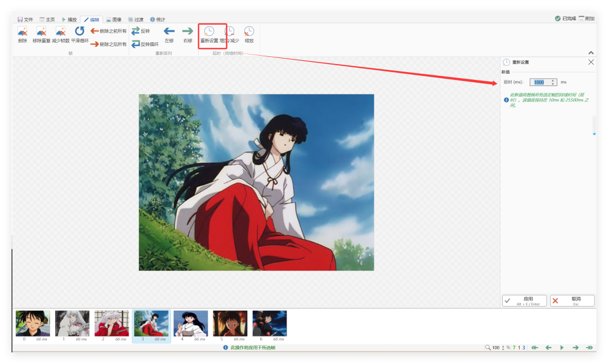
Task: Click the blue current frame index 3
Action: 524,348
